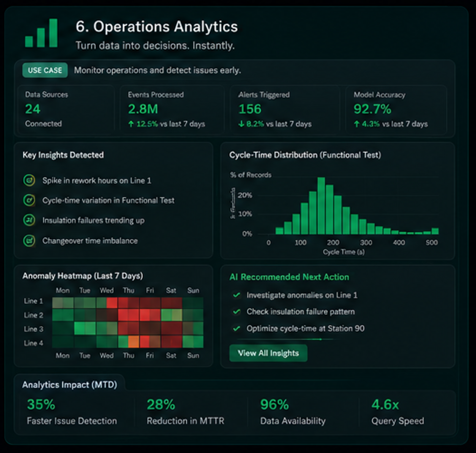The image size is (476, 453).
Task: Click the progress line under Optimize cycle-time
Action: pos(285,339)
